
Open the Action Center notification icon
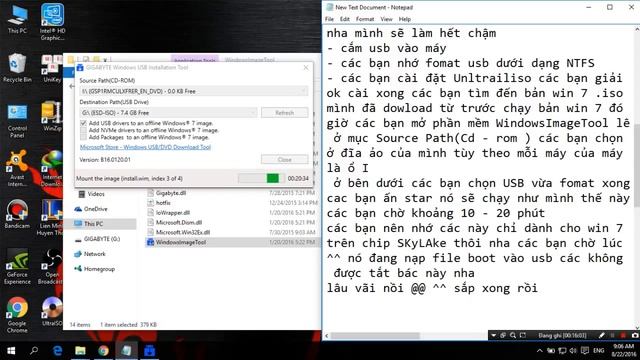(x=585, y=351)
